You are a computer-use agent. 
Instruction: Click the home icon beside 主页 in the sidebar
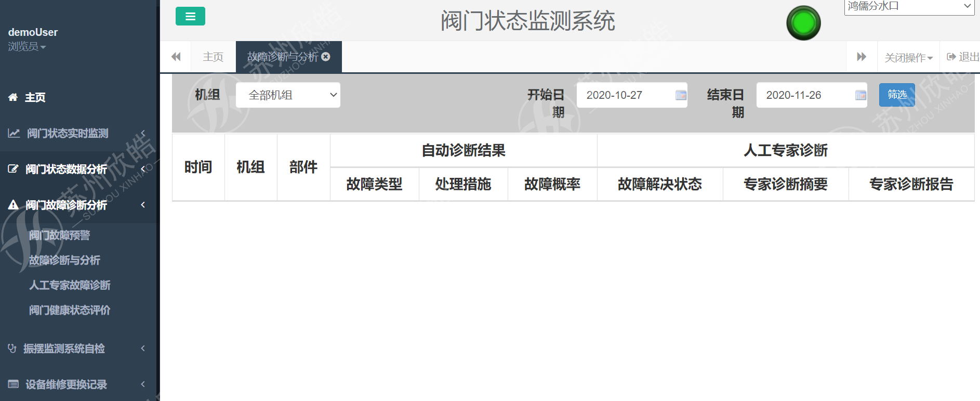[x=13, y=97]
